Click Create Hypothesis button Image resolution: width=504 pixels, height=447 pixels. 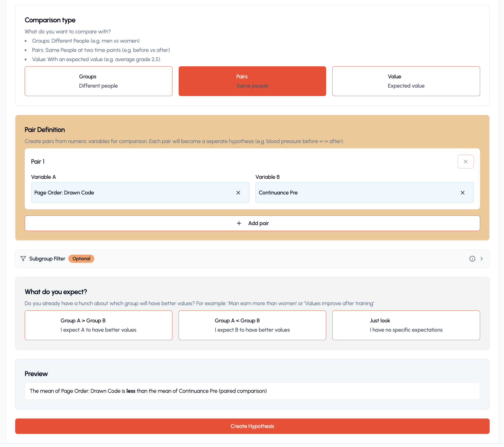[x=252, y=426]
